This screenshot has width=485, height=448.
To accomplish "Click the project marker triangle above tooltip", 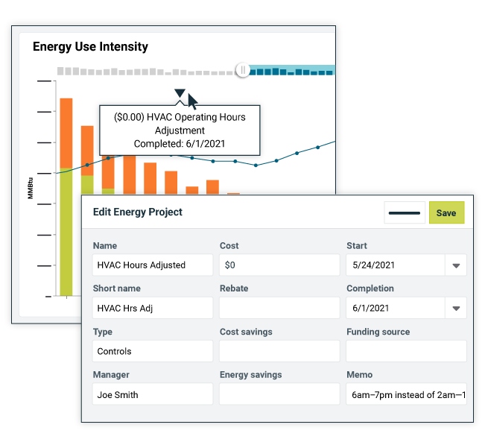I will tap(180, 93).
